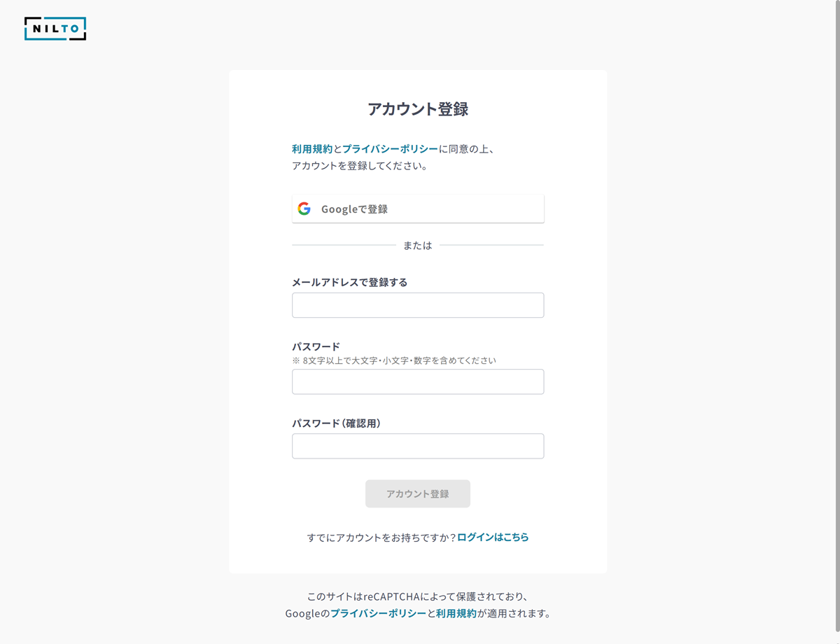Open Google's プライバシーポリシー link in the footer
This screenshot has width=840, height=644.
[x=378, y=614]
